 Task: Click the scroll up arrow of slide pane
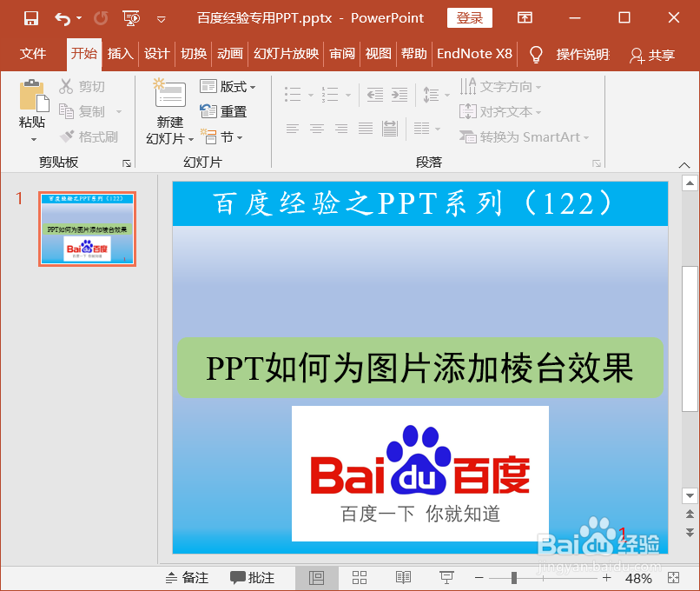(690, 183)
